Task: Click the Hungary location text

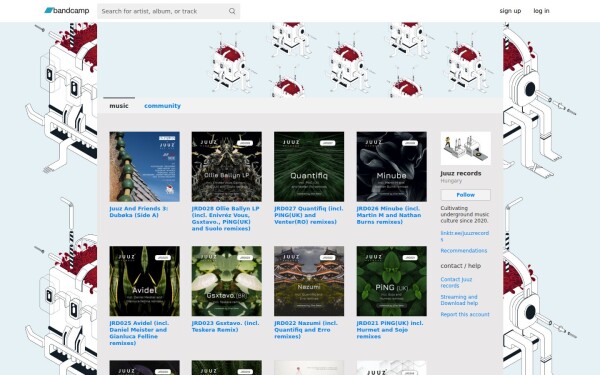Action: point(451,181)
